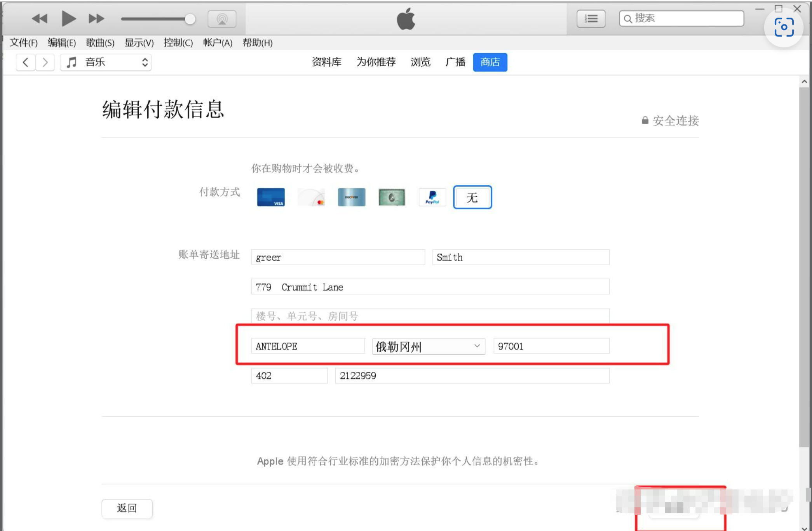Select 无 as payment method

point(472,197)
